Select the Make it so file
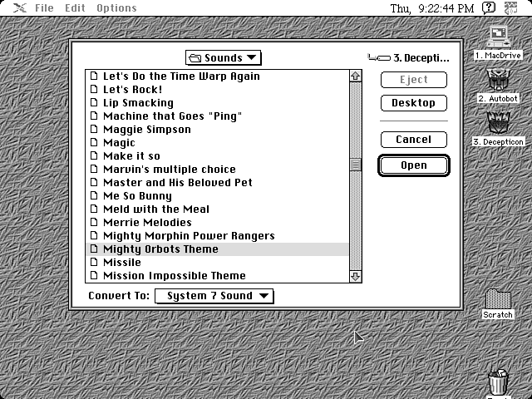The width and height of the screenshot is (532, 399). click(x=217, y=155)
